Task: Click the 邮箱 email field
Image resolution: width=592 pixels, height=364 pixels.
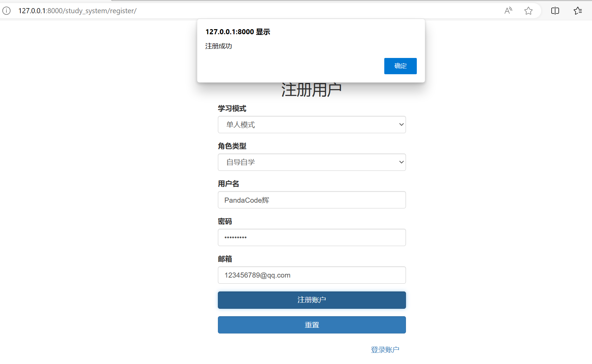Action: click(312, 275)
